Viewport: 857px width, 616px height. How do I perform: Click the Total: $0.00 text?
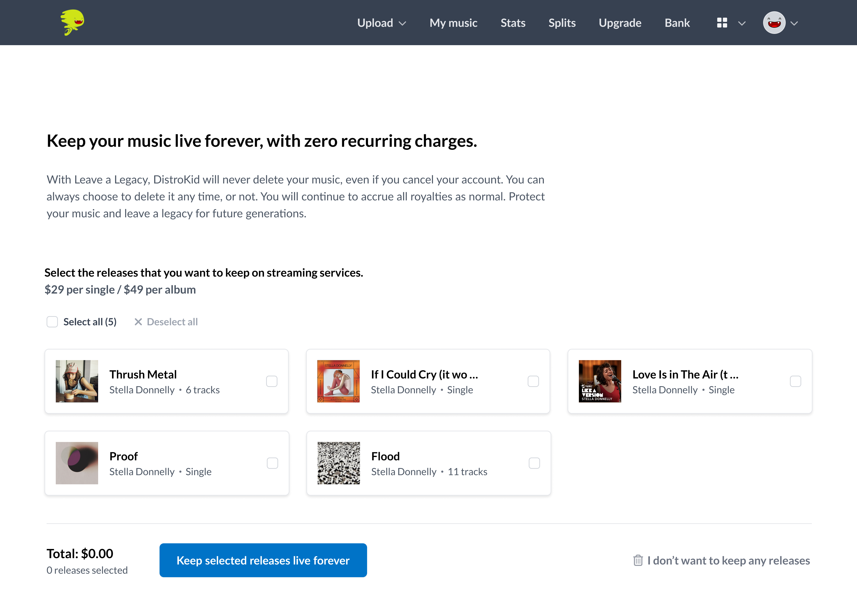click(80, 553)
